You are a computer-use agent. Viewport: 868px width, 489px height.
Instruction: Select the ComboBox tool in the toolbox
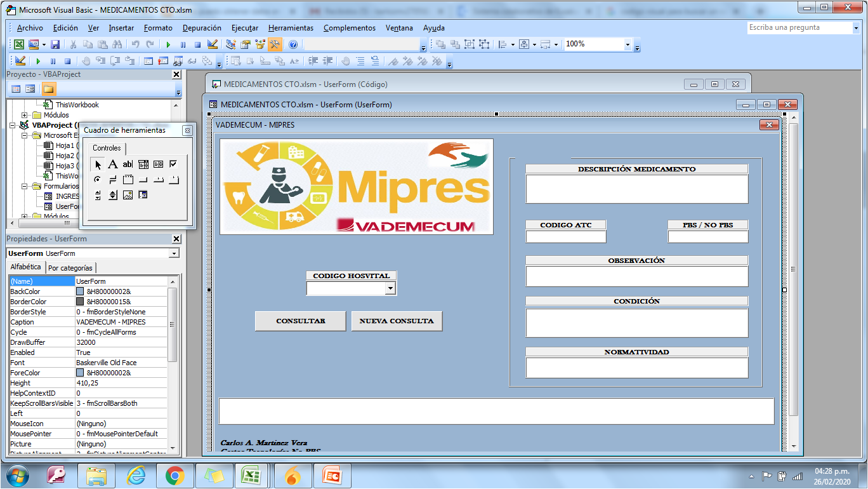pos(143,164)
